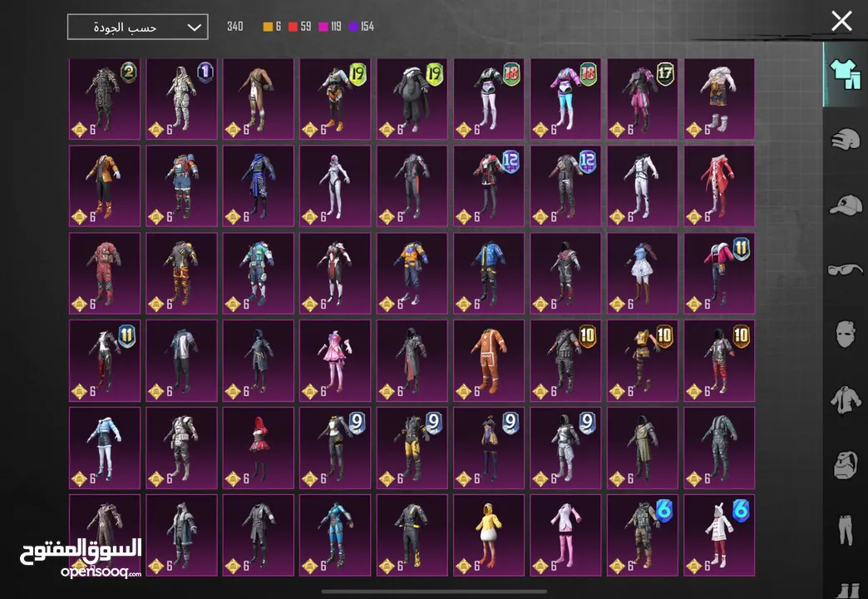The height and width of the screenshot is (599, 868).
Task: Select the yellow top outfit badge 10
Action: [x=642, y=360]
